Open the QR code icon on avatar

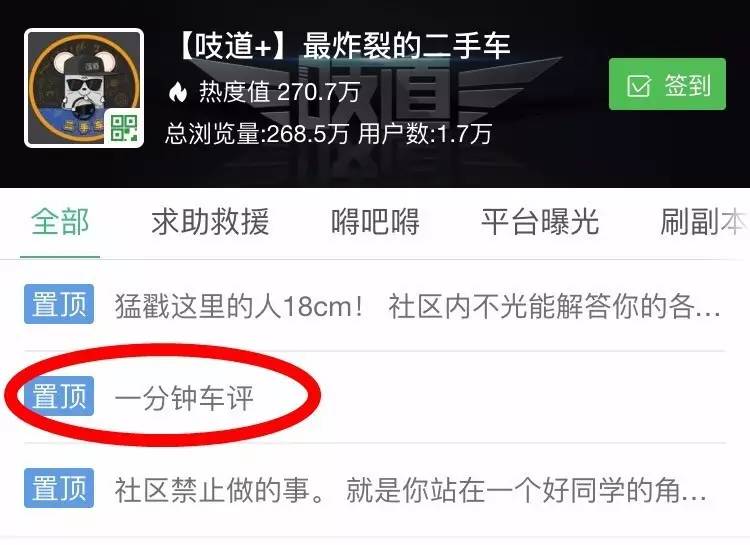[124, 127]
